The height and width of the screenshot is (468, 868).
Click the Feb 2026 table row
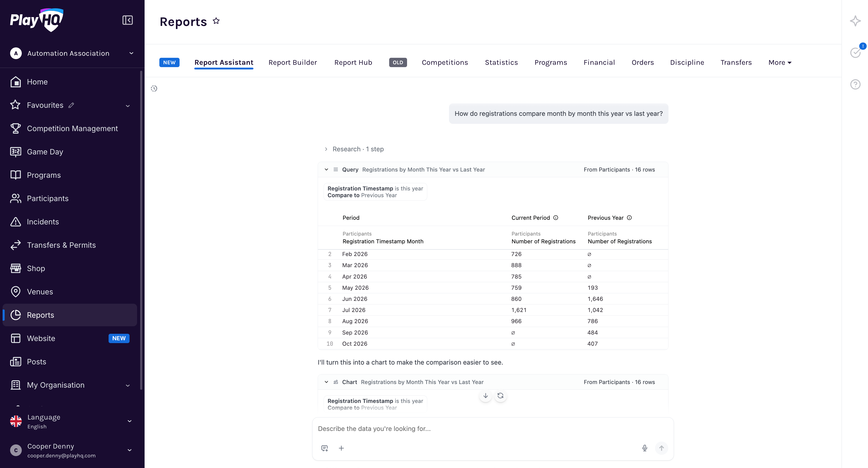point(493,254)
